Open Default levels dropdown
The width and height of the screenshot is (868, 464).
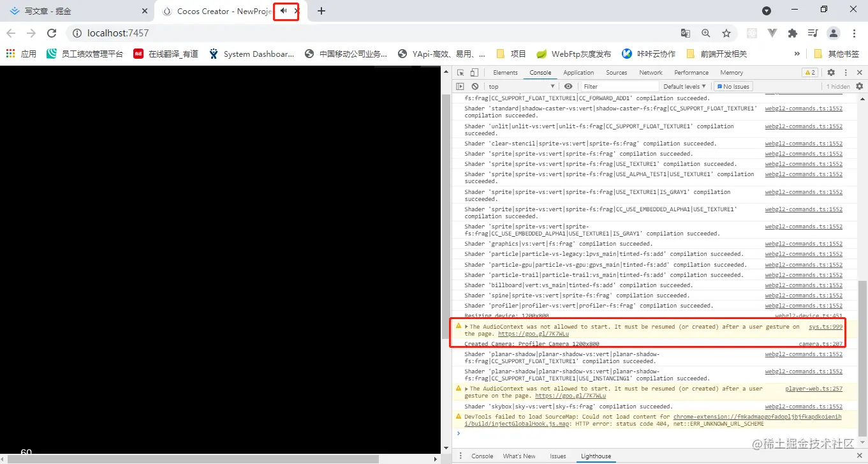coord(685,86)
